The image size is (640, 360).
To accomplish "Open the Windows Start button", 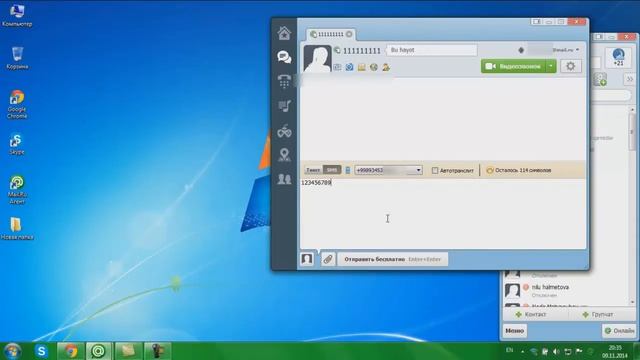I will point(12,351).
